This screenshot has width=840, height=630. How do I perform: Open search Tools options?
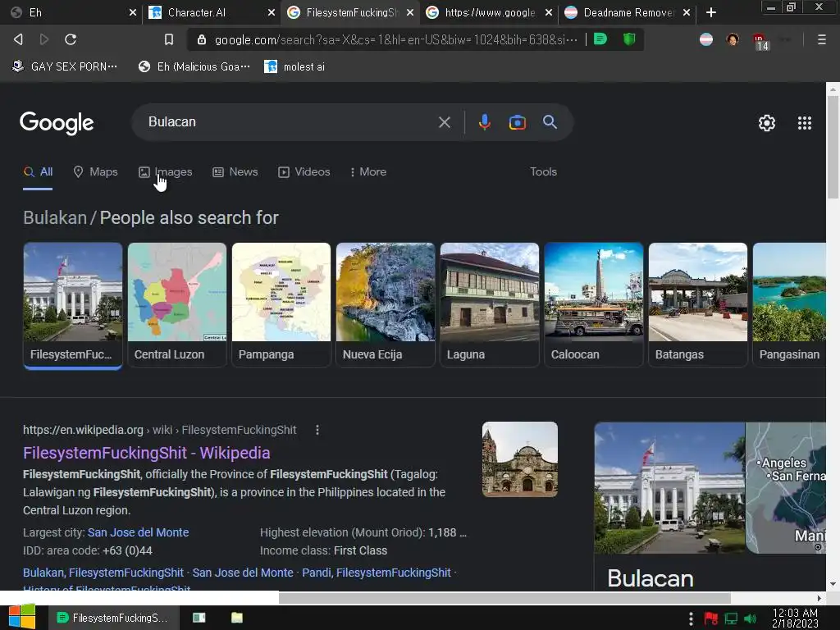pos(543,172)
